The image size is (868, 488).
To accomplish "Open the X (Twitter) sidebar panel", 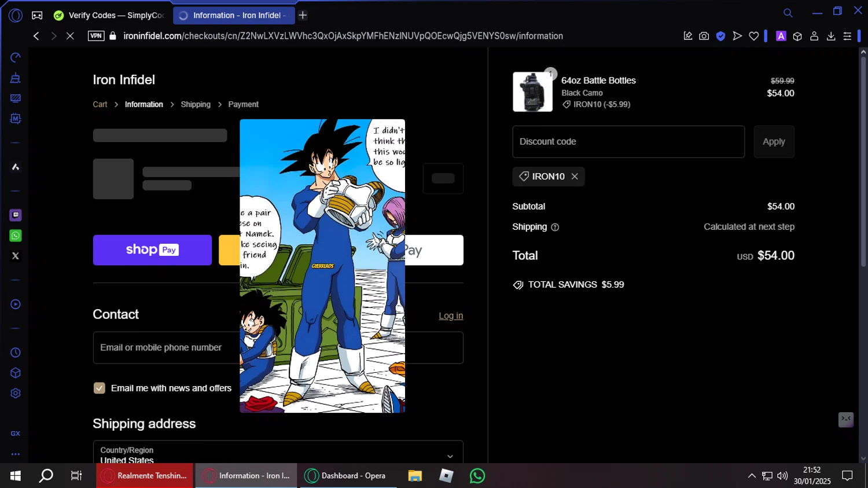I will (x=16, y=256).
